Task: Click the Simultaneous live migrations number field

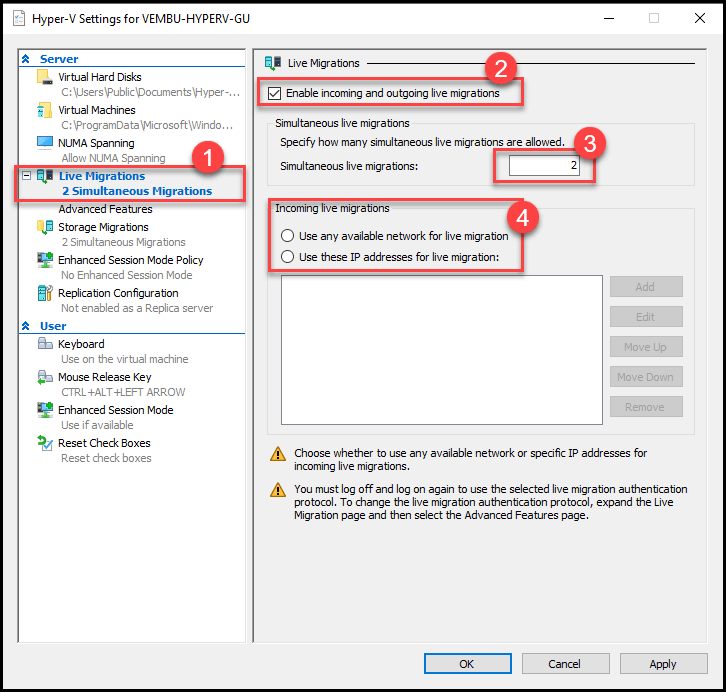Action: [x=544, y=165]
